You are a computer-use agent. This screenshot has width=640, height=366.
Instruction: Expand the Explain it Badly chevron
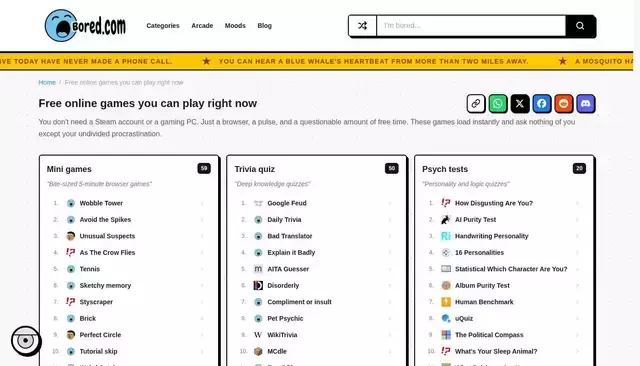(x=390, y=253)
